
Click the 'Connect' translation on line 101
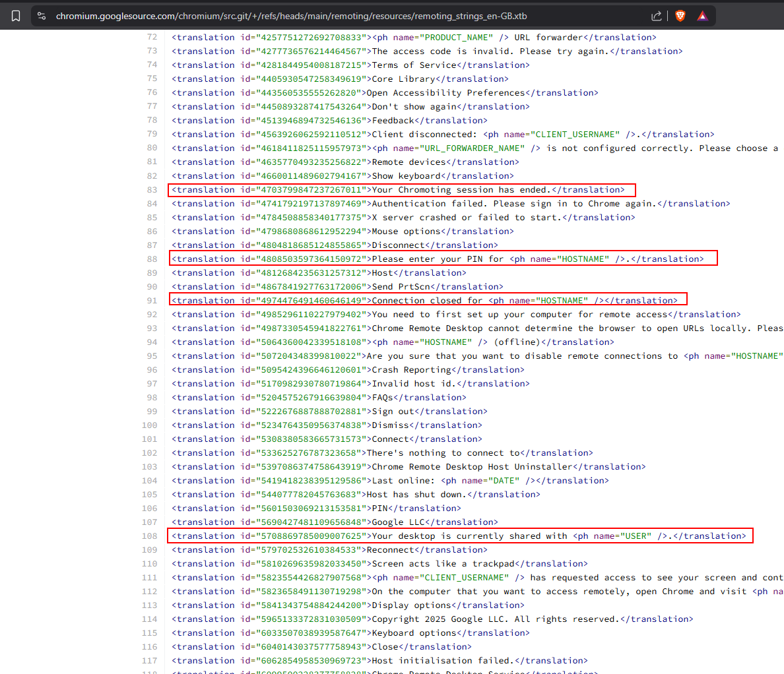391,439
